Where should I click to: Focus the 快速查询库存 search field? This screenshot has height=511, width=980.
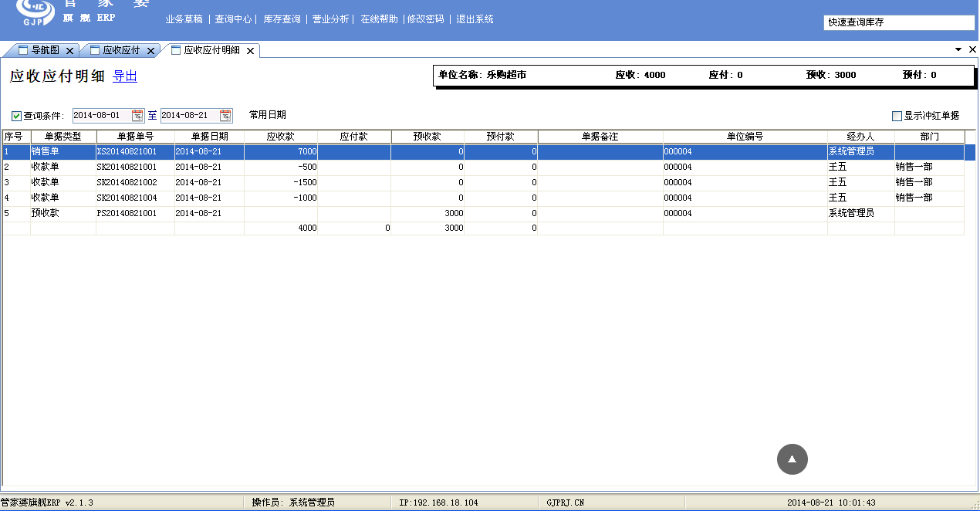899,22
